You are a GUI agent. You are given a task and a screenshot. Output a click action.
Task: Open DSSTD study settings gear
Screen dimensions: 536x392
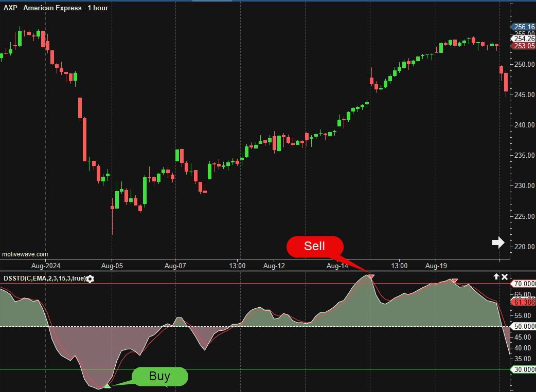coord(91,279)
